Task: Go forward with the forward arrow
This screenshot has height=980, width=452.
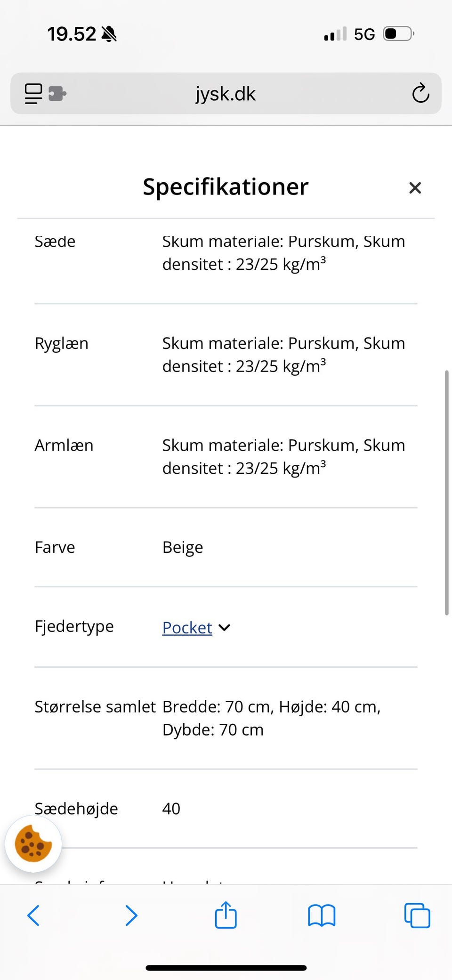Action: pos(131,916)
